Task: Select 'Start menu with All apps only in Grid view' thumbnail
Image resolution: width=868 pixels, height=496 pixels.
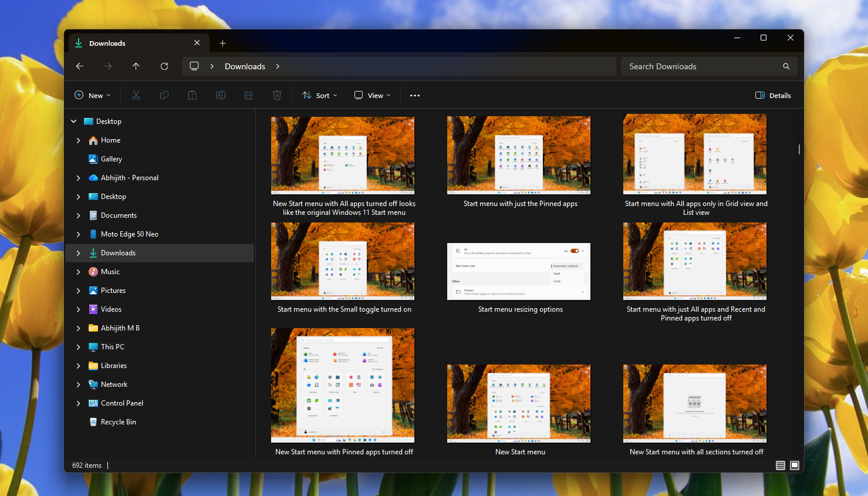Action: pos(695,154)
